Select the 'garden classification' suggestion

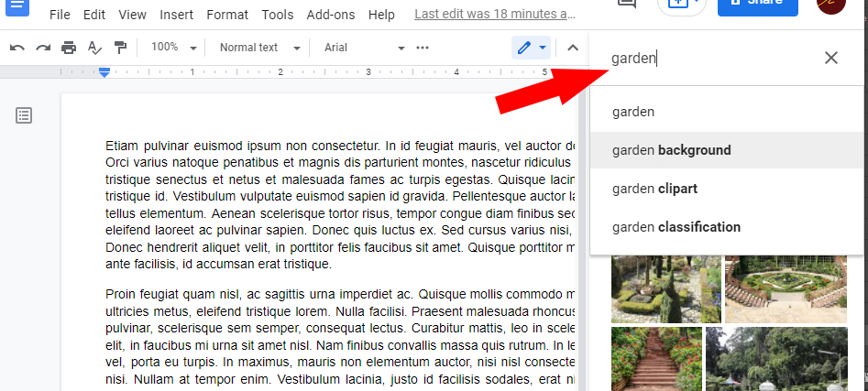click(x=727, y=227)
